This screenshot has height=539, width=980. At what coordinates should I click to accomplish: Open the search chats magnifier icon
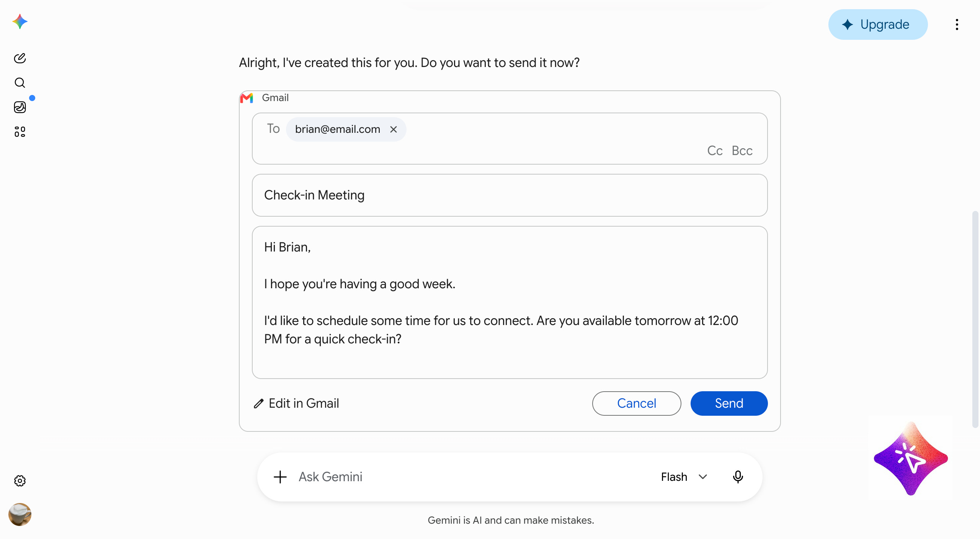coord(20,83)
